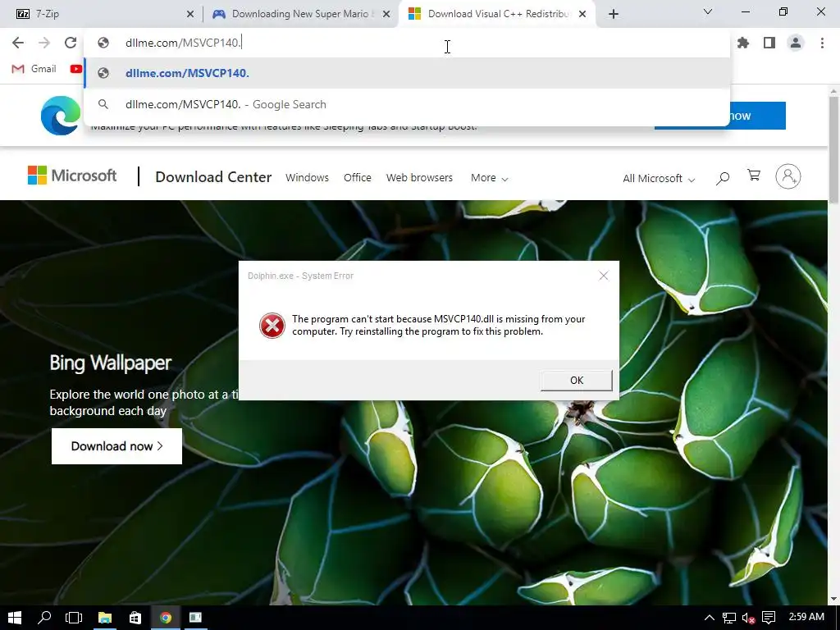Open Windows Start menu

point(15,618)
